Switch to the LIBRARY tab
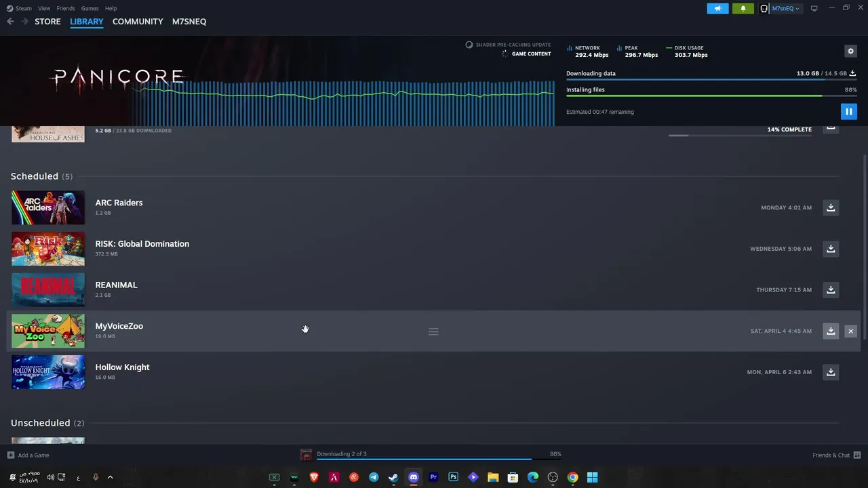Screen dimensions: 868x488 pos(87,22)
